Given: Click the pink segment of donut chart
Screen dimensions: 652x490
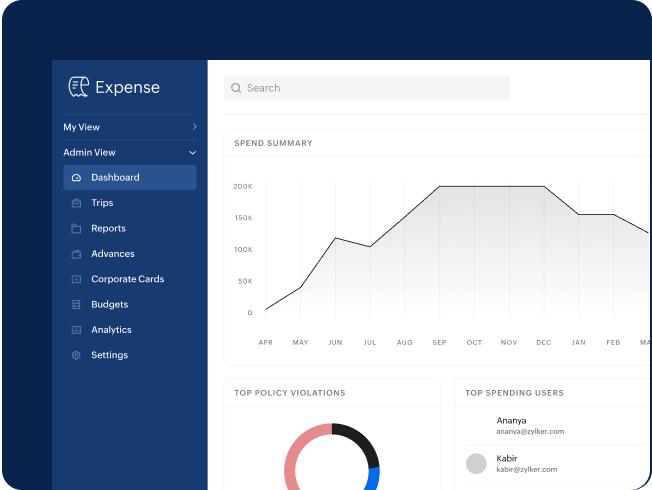Looking at the screenshot, I should (x=295, y=455).
